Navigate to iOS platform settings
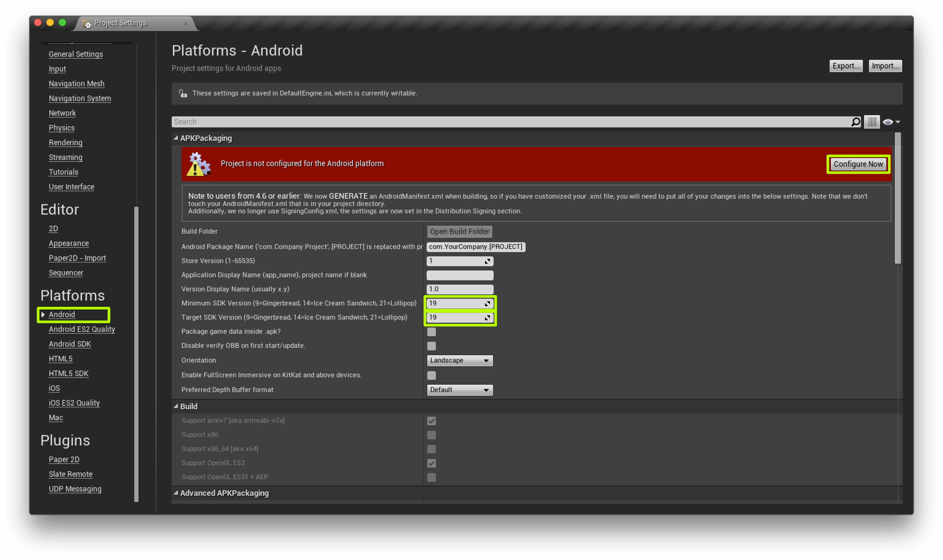Screen dimensions: 943x560 [x=53, y=388]
